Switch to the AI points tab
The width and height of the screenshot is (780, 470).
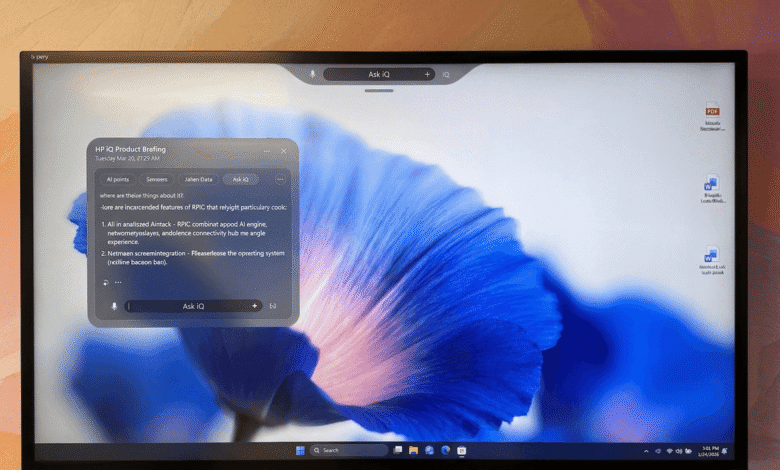click(x=118, y=179)
